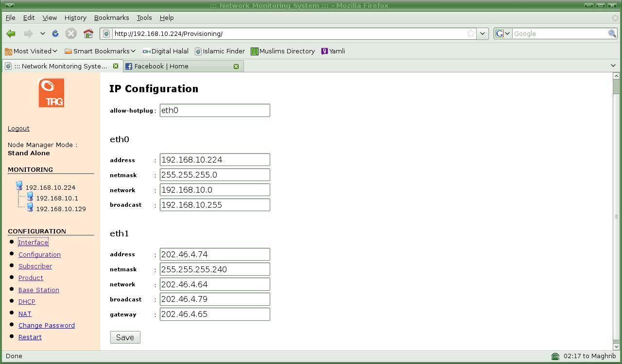Open the URL bar history dropdown

(x=483, y=33)
